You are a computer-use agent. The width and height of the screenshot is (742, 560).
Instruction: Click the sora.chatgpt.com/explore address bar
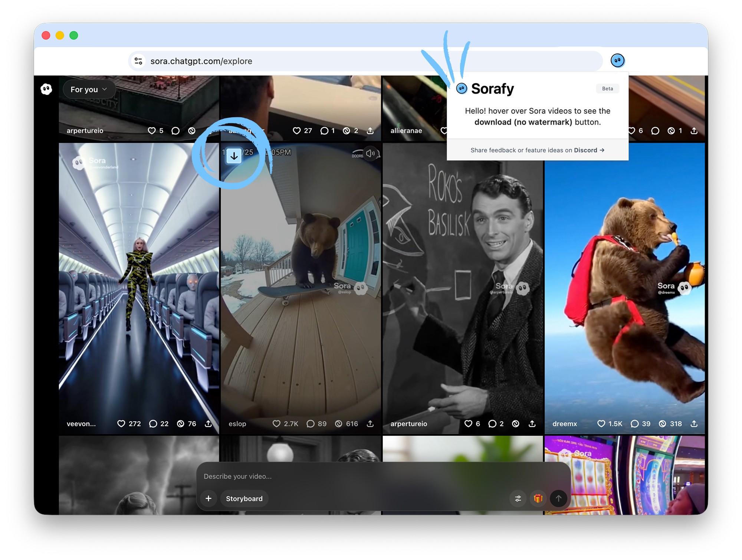pyautogui.click(x=201, y=61)
